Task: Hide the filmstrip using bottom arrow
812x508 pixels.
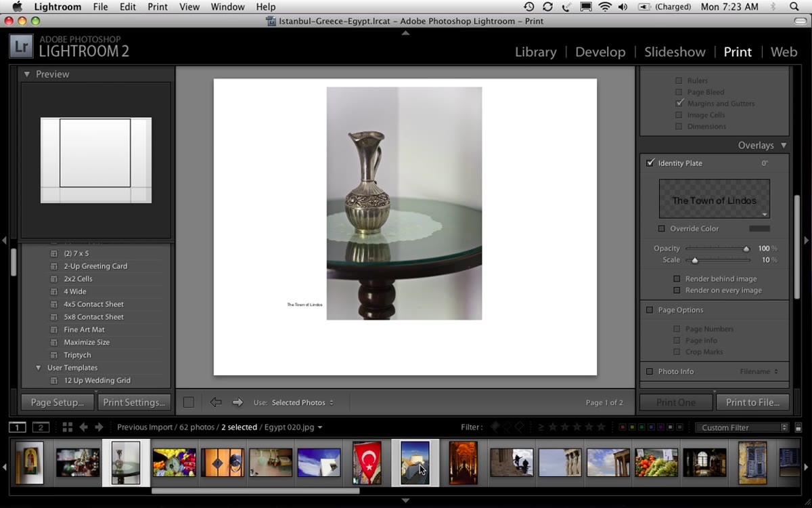Action: click(x=405, y=501)
